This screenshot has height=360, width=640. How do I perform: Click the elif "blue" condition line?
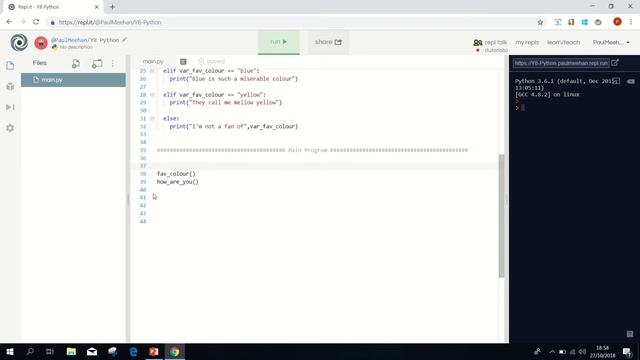211,71
